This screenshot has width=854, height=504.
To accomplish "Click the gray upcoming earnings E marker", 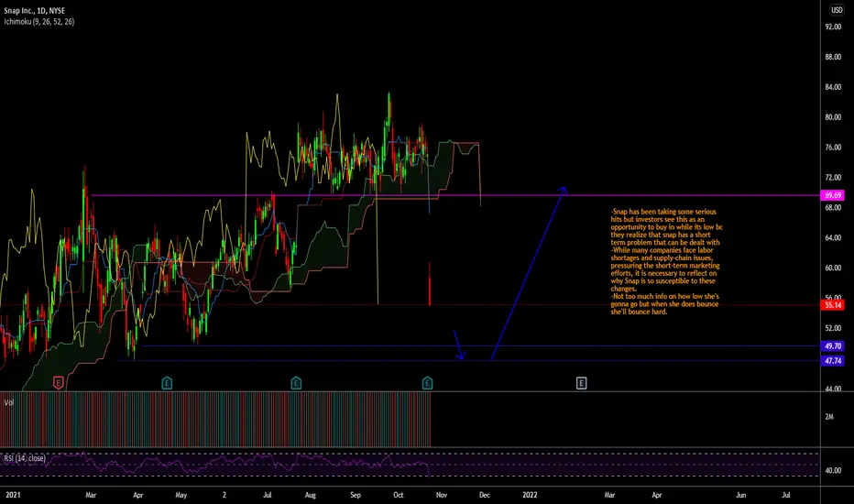I will click(581, 383).
